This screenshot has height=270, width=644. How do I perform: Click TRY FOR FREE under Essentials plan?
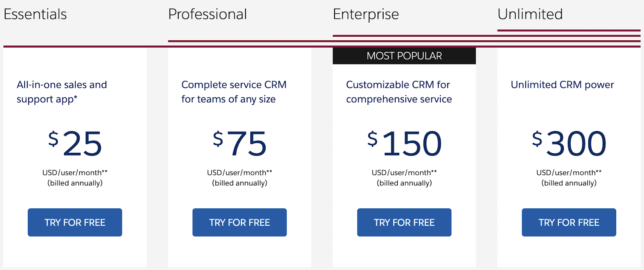click(75, 222)
